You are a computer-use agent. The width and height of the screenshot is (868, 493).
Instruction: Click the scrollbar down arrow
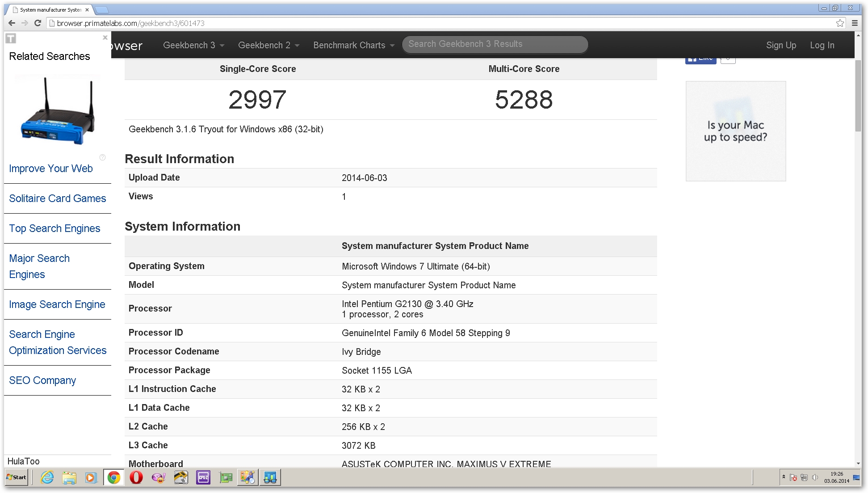858,464
